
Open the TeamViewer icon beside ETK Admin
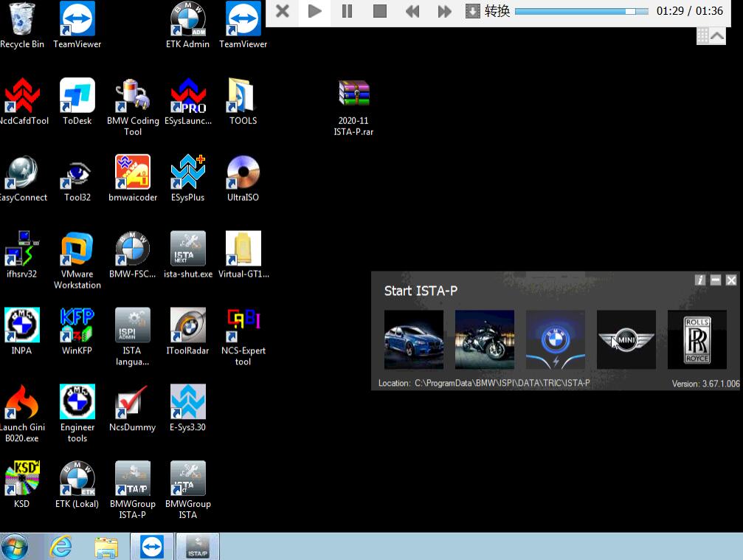243,25
